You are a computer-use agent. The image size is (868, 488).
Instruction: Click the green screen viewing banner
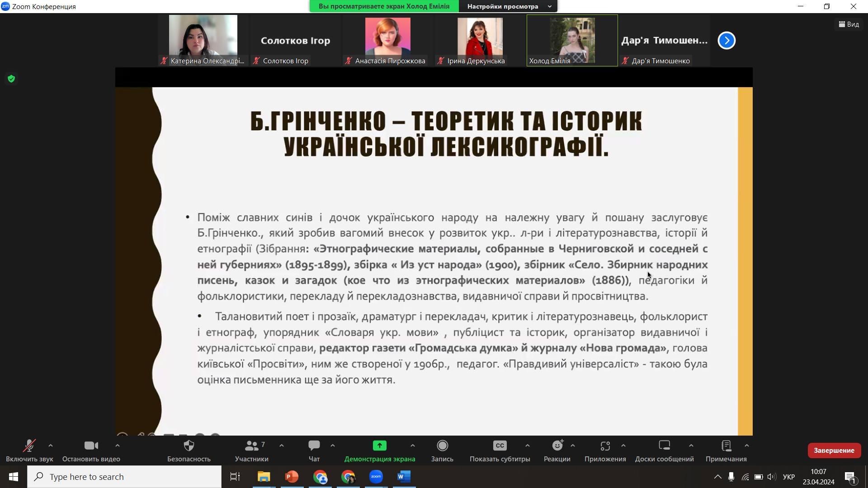384,6
